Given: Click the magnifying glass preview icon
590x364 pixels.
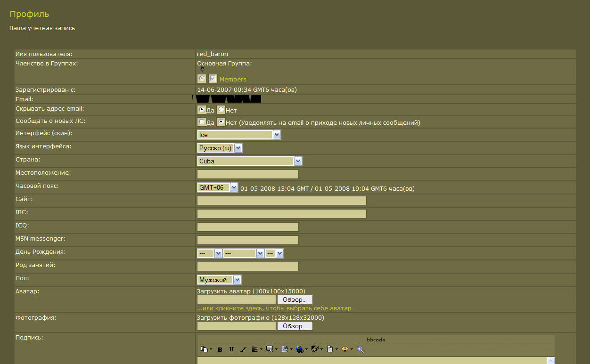Looking at the screenshot, I should [x=361, y=349].
